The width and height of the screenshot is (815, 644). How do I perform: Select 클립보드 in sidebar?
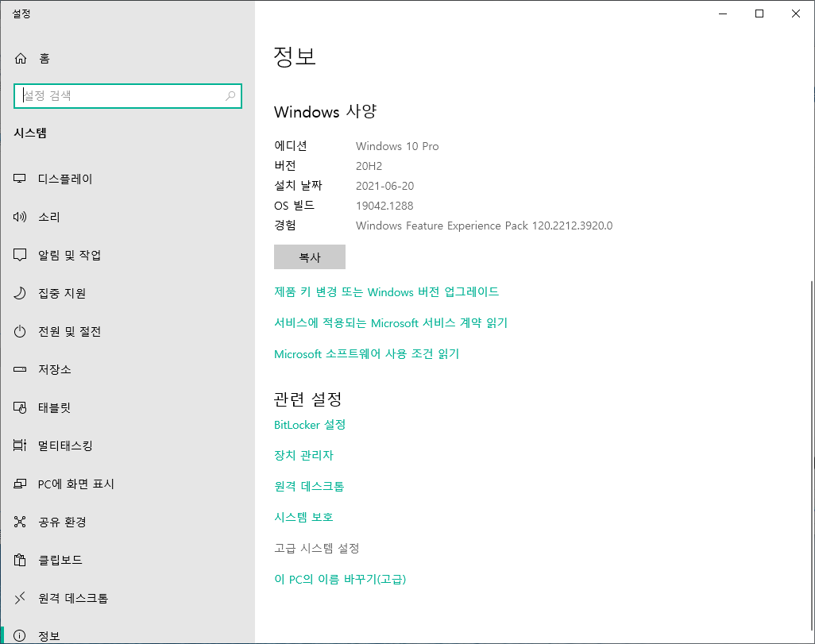point(127,560)
